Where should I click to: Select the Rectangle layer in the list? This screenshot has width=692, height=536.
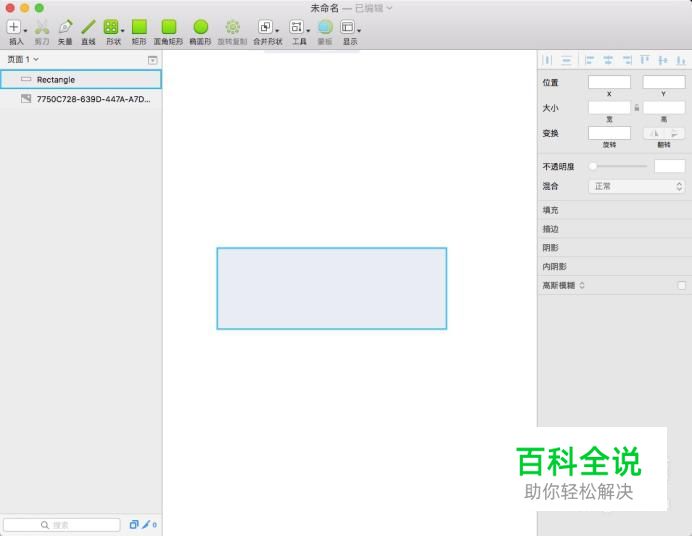[80, 79]
